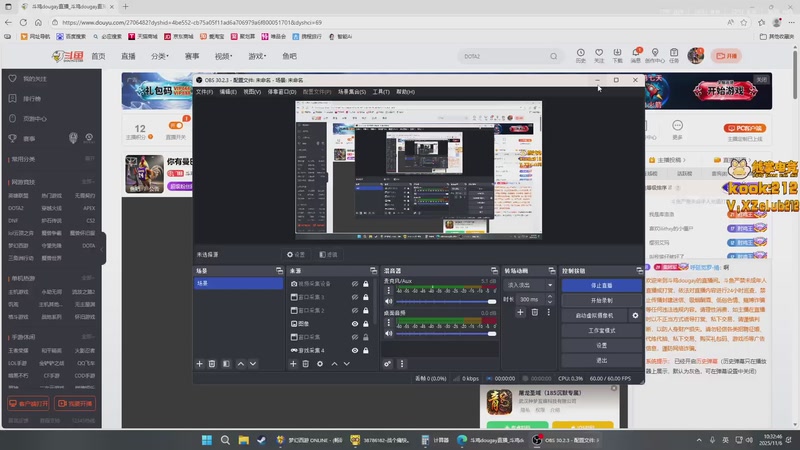The image size is (800, 450).
Task: Open OBS 视图(V) menu
Action: [x=252, y=92]
